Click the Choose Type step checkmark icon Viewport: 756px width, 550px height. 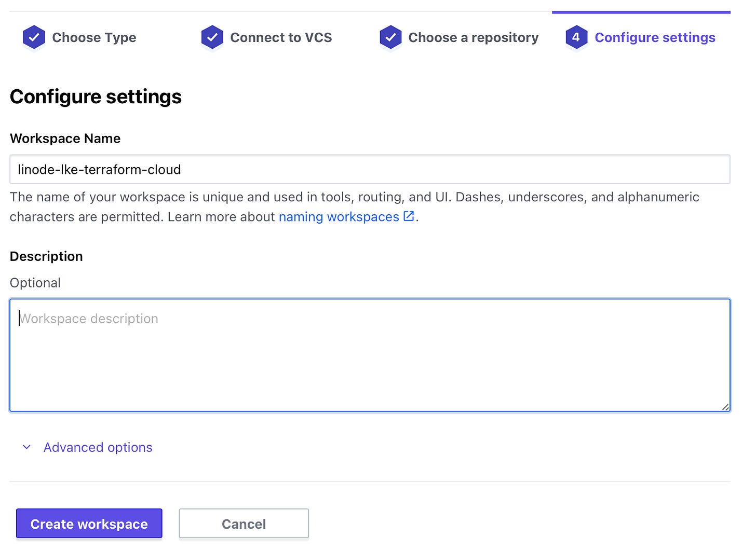click(x=34, y=37)
